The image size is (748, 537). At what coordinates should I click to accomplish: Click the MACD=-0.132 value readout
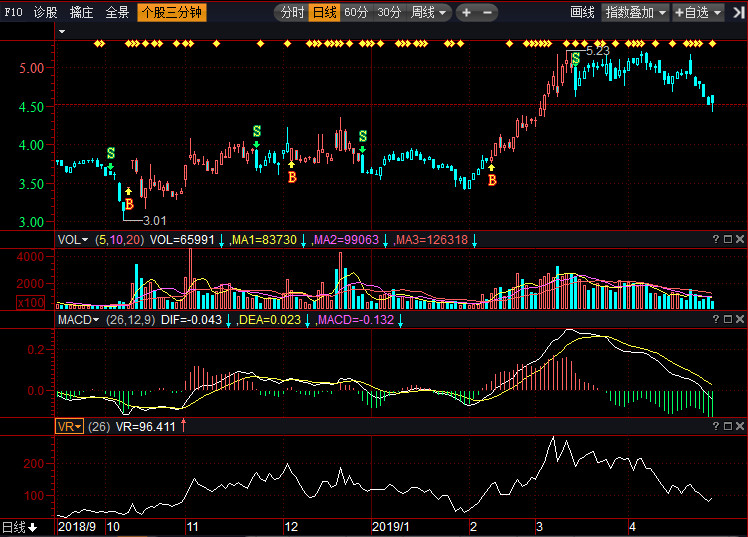356,320
